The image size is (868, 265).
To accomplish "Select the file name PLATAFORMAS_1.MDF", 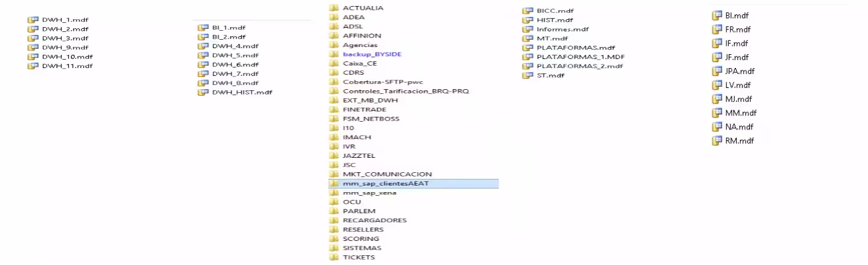I will click(579, 57).
